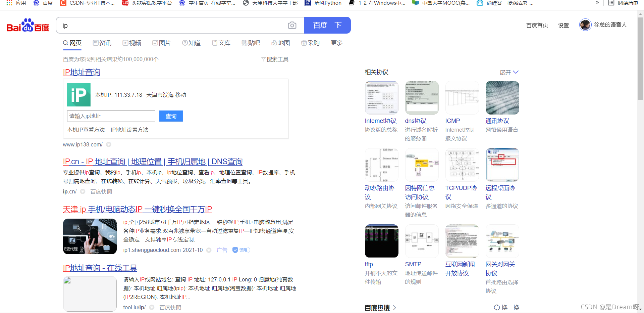Open the user avatar picture
Screen dimensions: 644x313
click(585, 25)
